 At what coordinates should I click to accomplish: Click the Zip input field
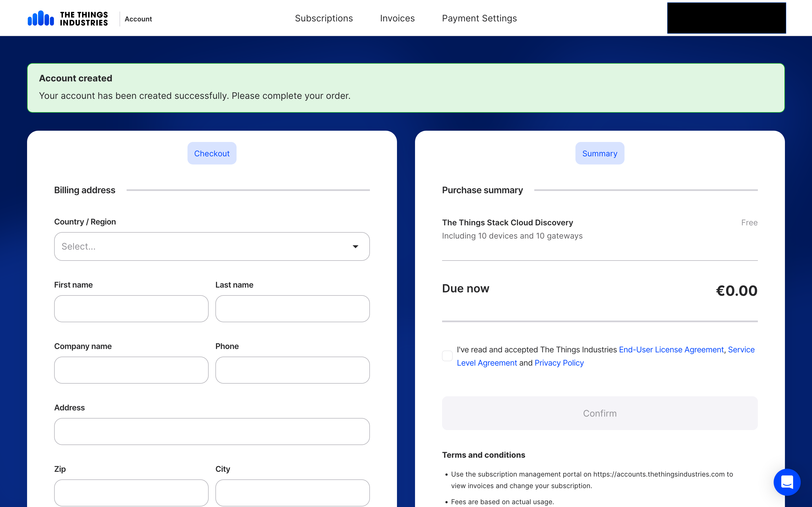131,492
